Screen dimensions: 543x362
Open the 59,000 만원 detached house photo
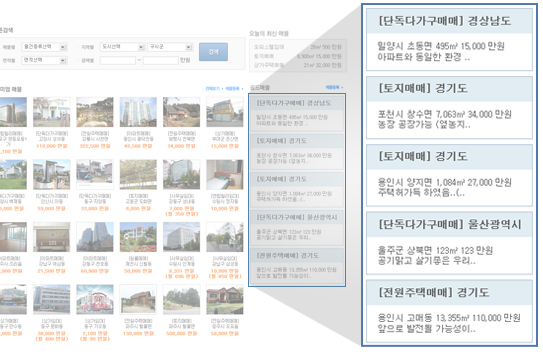tap(52, 175)
